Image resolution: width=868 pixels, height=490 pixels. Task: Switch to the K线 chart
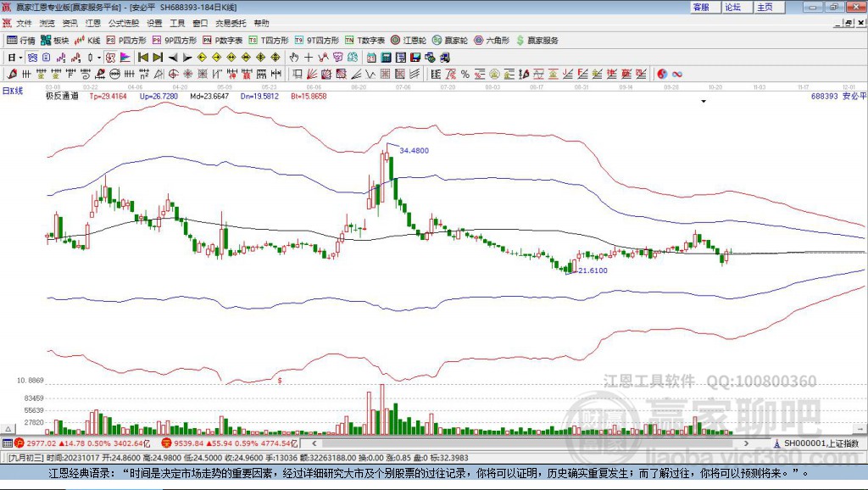pos(88,40)
